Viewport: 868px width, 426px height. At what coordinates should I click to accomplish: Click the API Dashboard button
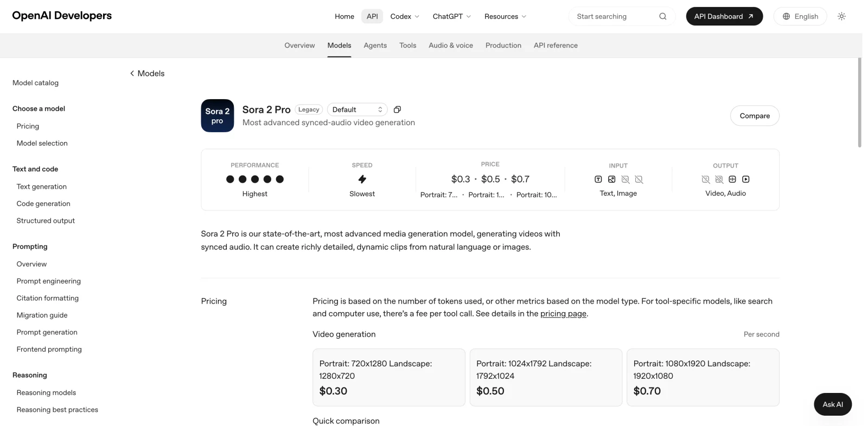724,16
